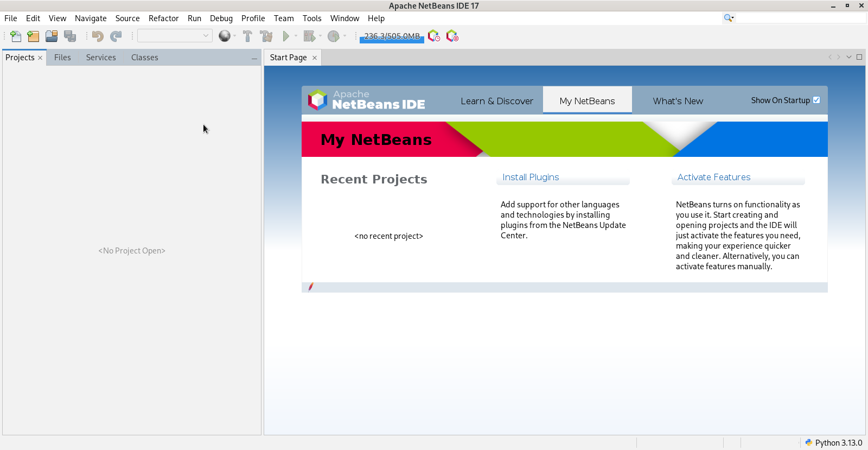This screenshot has width=868, height=450.
Task: Switch to the Classes tab
Action: 145,58
